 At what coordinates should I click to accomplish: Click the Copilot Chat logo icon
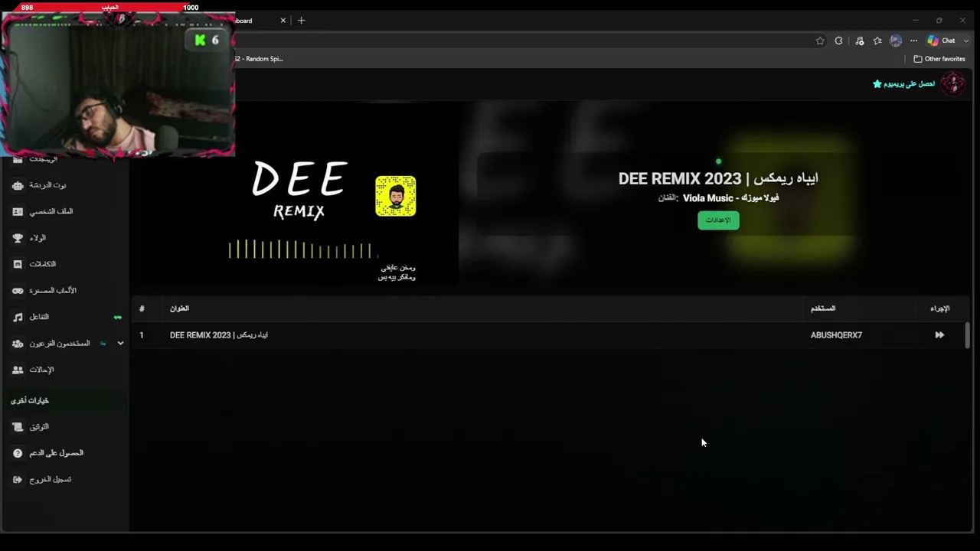click(933, 41)
